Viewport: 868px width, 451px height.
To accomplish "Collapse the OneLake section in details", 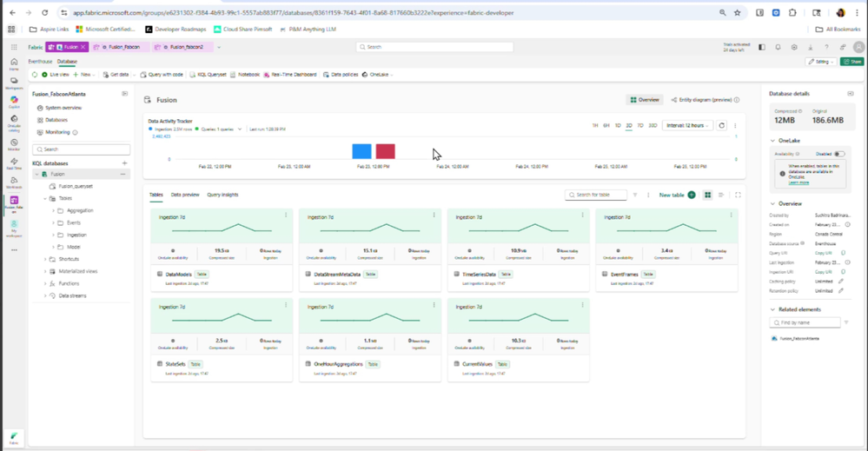I will click(772, 141).
